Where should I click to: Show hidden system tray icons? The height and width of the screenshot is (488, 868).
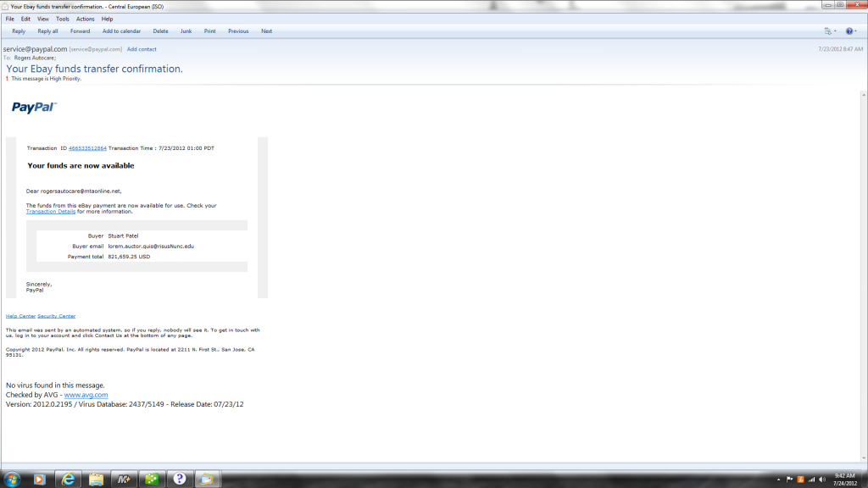click(778, 480)
